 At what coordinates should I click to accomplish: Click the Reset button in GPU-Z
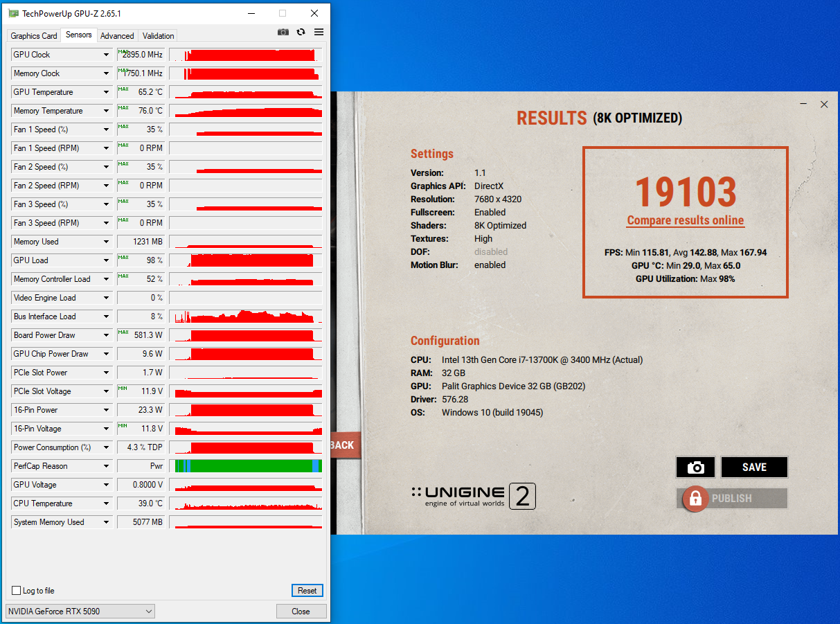[x=307, y=591]
